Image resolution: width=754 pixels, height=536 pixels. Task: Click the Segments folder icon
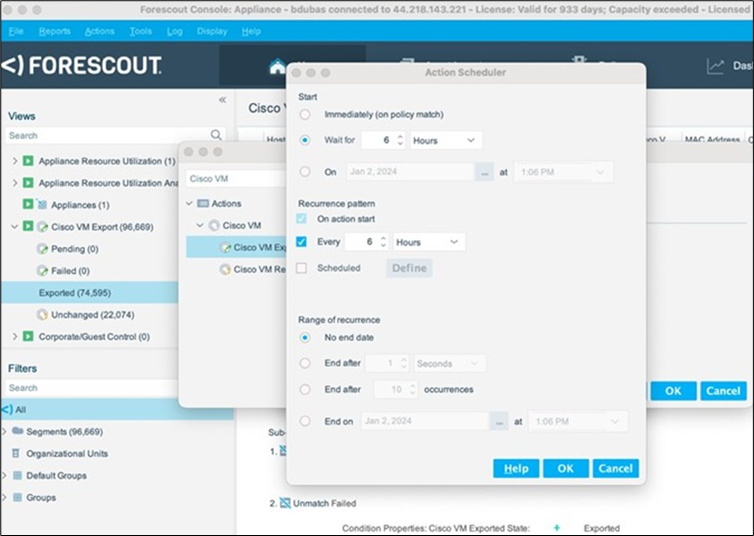pyautogui.click(x=17, y=431)
